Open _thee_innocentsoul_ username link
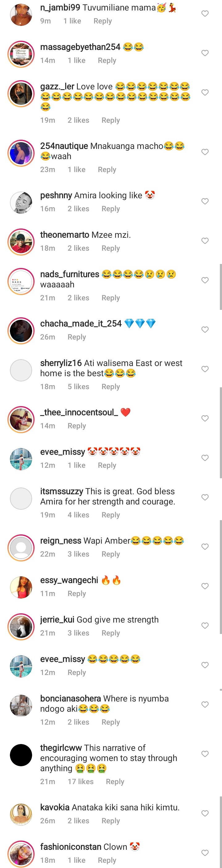Image resolution: width=222 pixels, height=868 pixels. (x=79, y=413)
